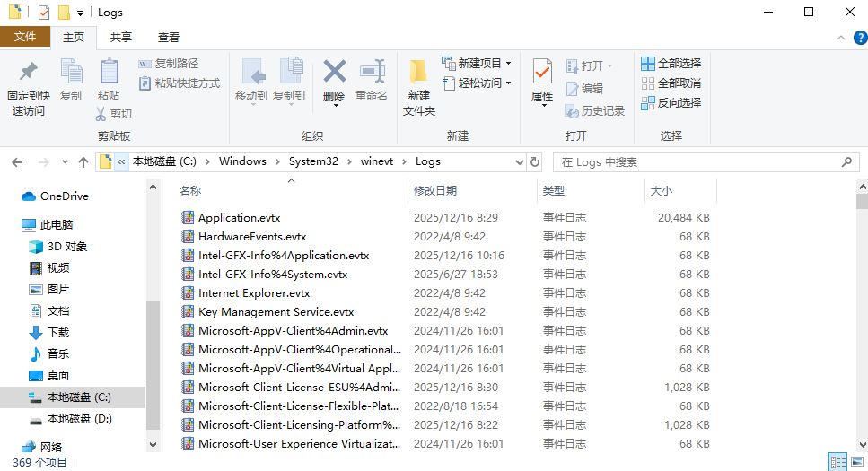Click the Delete red X icon

point(334,72)
